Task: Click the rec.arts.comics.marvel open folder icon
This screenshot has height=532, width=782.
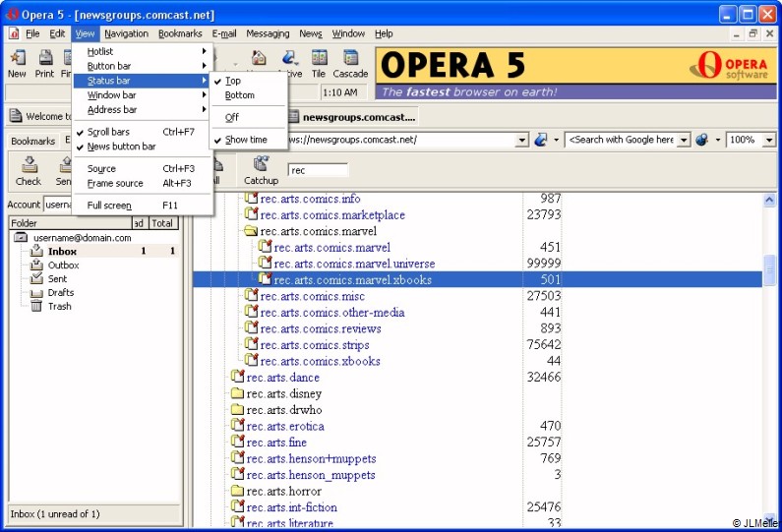Action: [x=251, y=231]
